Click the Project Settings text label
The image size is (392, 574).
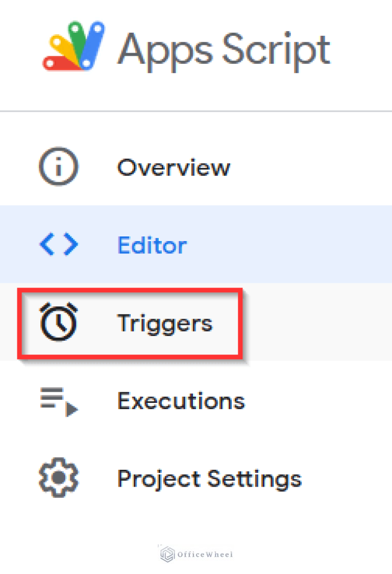coord(209,479)
